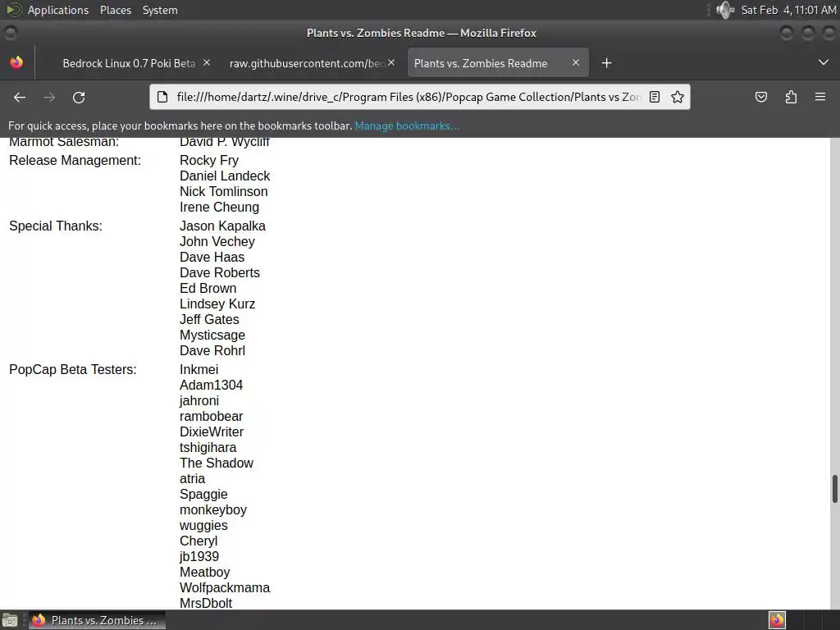Click beta tester jb1939

coord(199,556)
